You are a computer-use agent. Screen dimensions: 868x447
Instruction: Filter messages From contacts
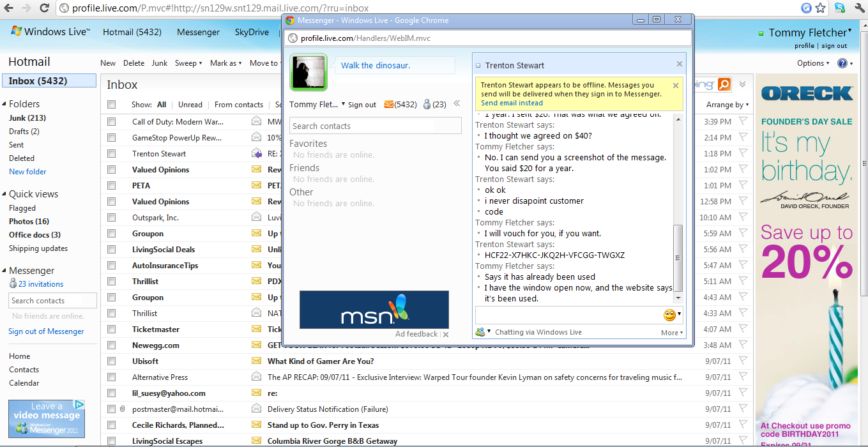239,105
